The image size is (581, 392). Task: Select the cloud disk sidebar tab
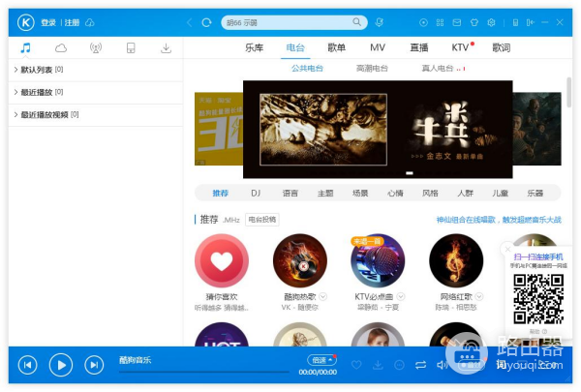[x=61, y=47]
